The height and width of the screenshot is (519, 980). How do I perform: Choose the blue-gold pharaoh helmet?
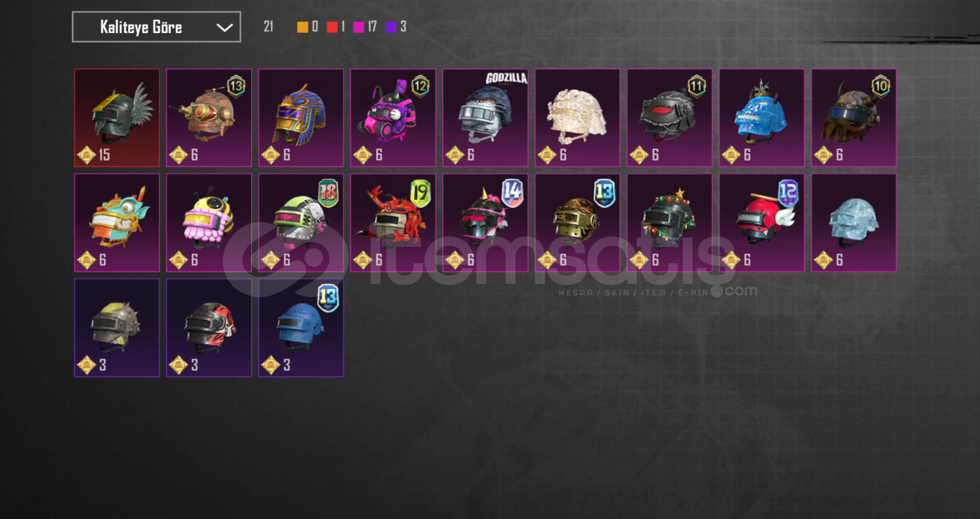(301, 118)
